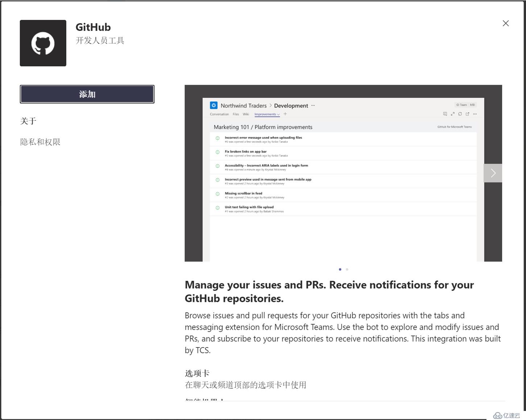The width and height of the screenshot is (526, 420).
Task: Open the 关于 section
Action: pos(28,121)
